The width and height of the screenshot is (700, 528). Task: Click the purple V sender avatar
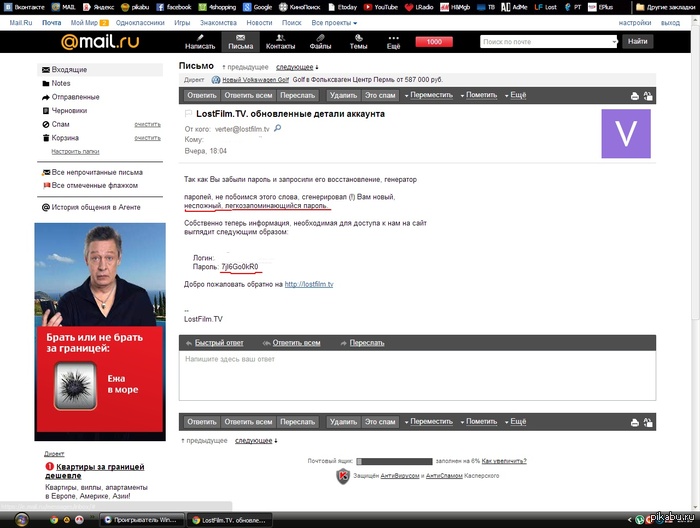pyautogui.click(x=625, y=133)
